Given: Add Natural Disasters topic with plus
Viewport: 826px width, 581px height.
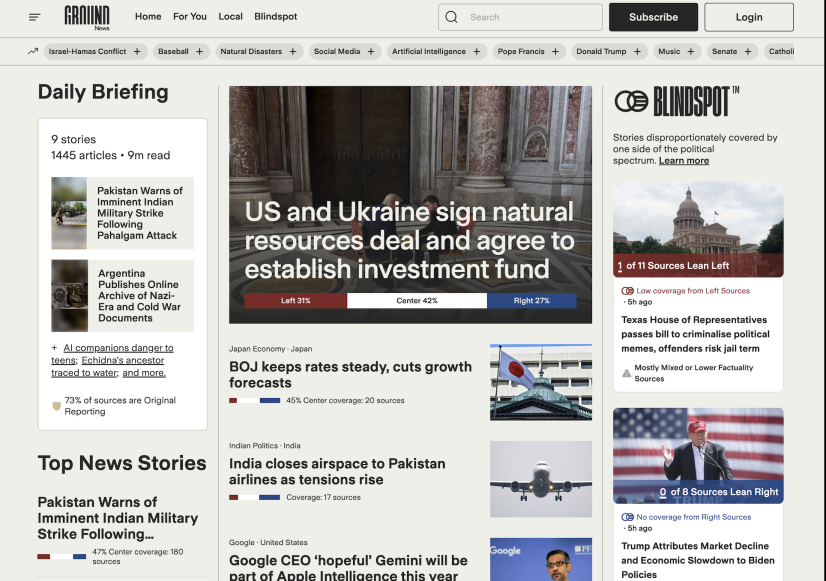Looking at the screenshot, I should (x=293, y=52).
